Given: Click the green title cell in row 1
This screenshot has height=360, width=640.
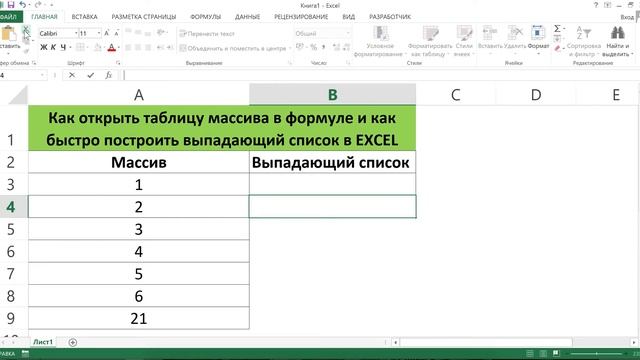Looking at the screenshot, I should tap(222, 129).
